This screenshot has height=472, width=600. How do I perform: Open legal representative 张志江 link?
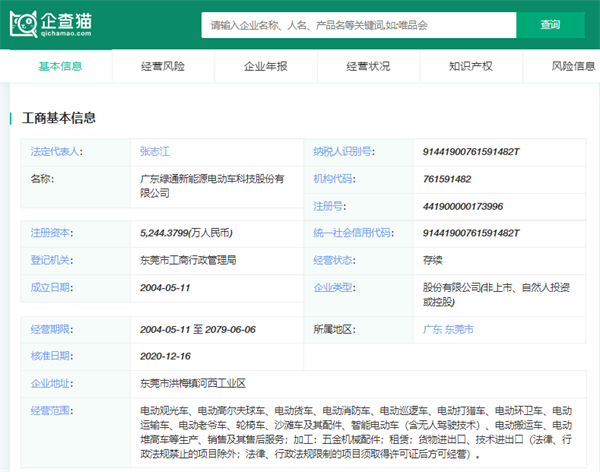pyautogui.click(x=155, y=152)
